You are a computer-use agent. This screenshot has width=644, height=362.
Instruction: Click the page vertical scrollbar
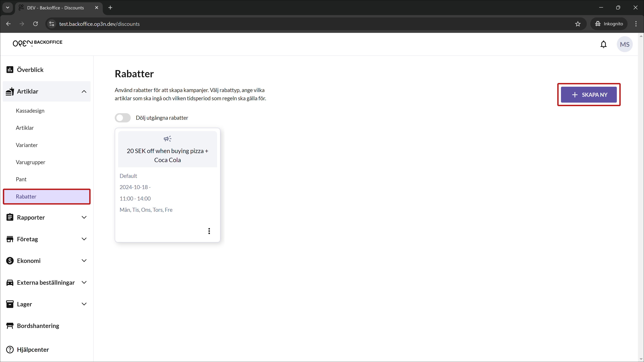[641, 197]
